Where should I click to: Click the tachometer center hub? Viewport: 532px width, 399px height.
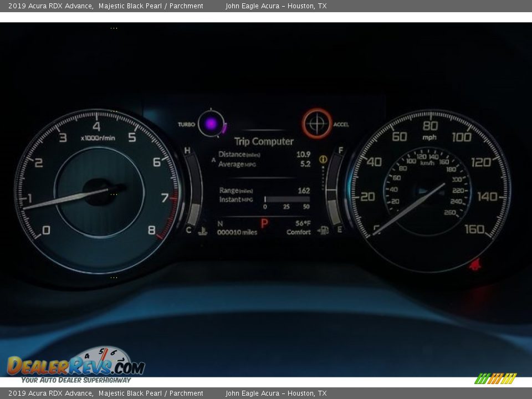(100, 192)
